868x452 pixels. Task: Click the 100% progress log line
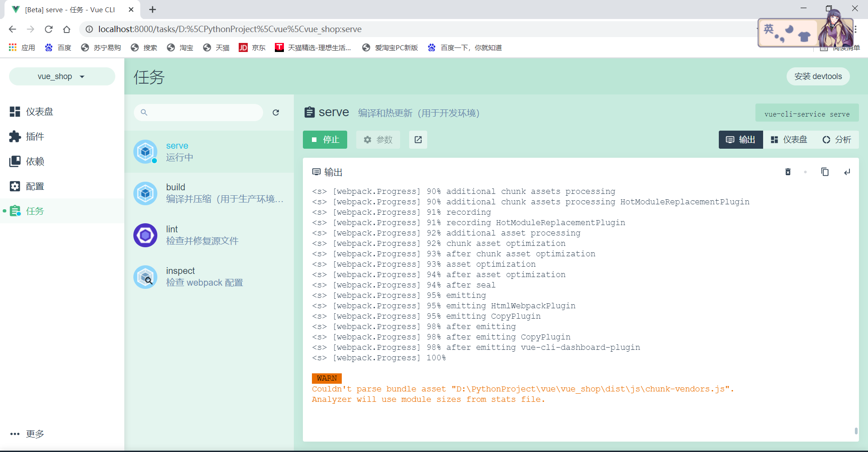click(379, 358)
